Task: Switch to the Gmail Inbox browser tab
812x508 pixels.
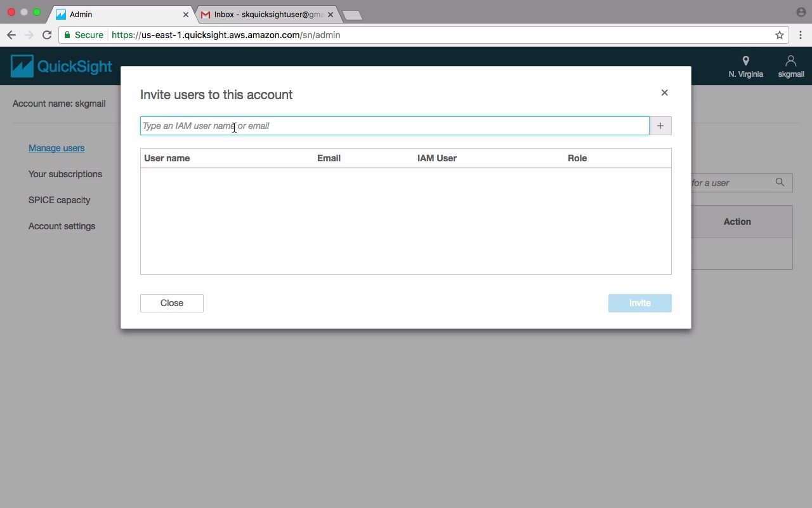Action: tap(267, 14)
